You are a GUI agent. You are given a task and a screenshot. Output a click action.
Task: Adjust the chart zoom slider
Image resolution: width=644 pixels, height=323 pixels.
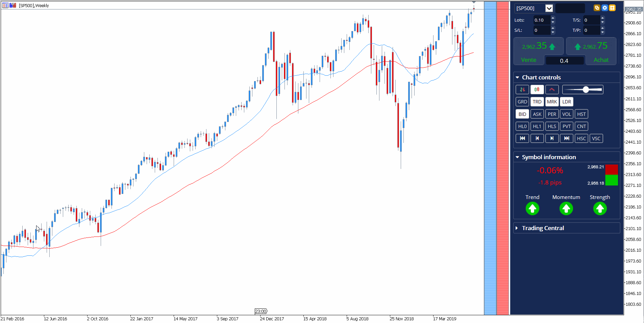586,90
